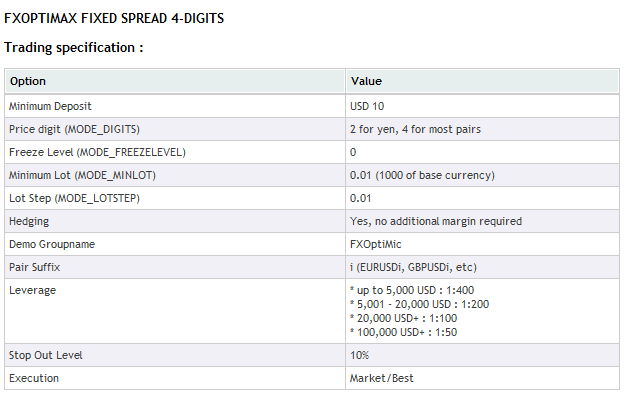Click the Minimum Lot (MODE_MINLOT) label
The image size is (625, 399).
(82, 175)
